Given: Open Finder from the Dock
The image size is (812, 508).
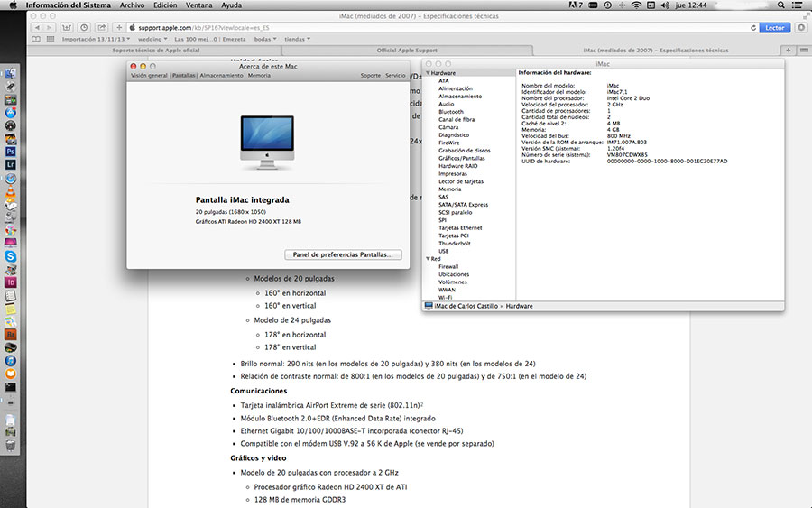Looking at the screenshot, I should pos(10,73).
